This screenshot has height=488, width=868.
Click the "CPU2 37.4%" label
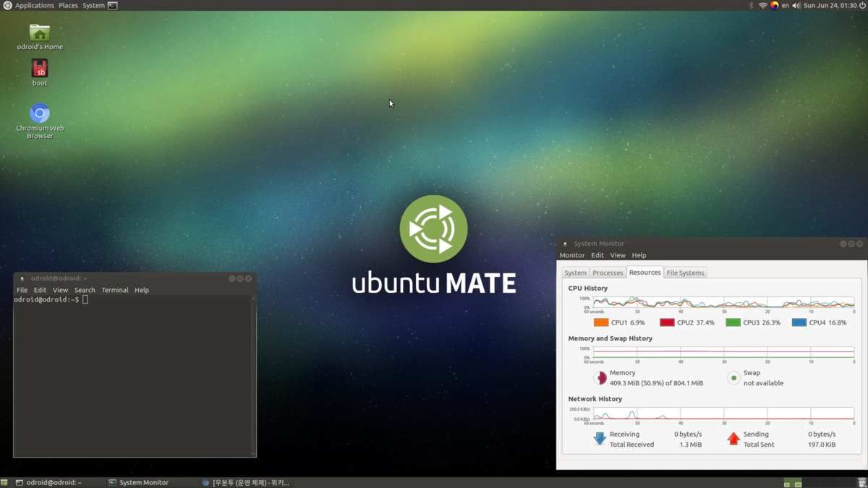(696, 322)
